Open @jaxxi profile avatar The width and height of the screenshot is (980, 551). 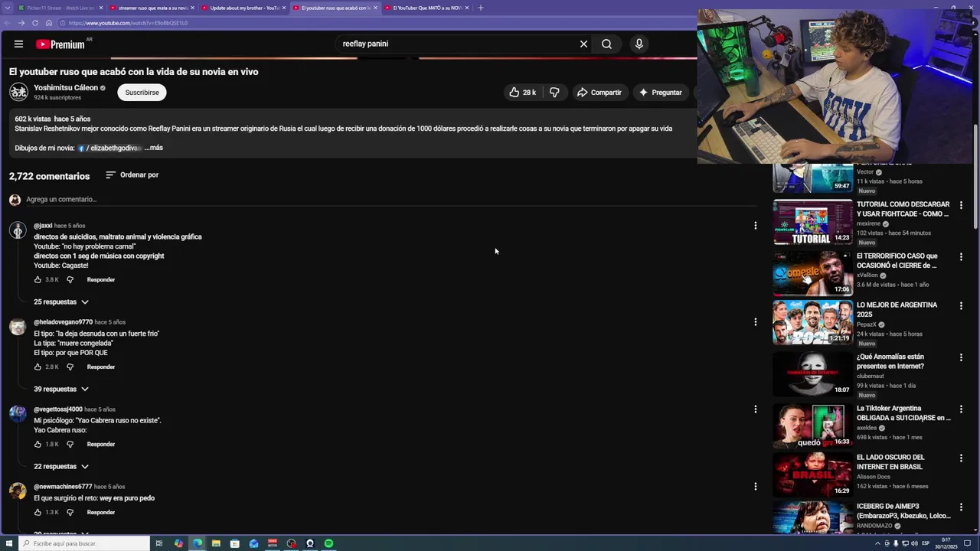tap(18, 229)
